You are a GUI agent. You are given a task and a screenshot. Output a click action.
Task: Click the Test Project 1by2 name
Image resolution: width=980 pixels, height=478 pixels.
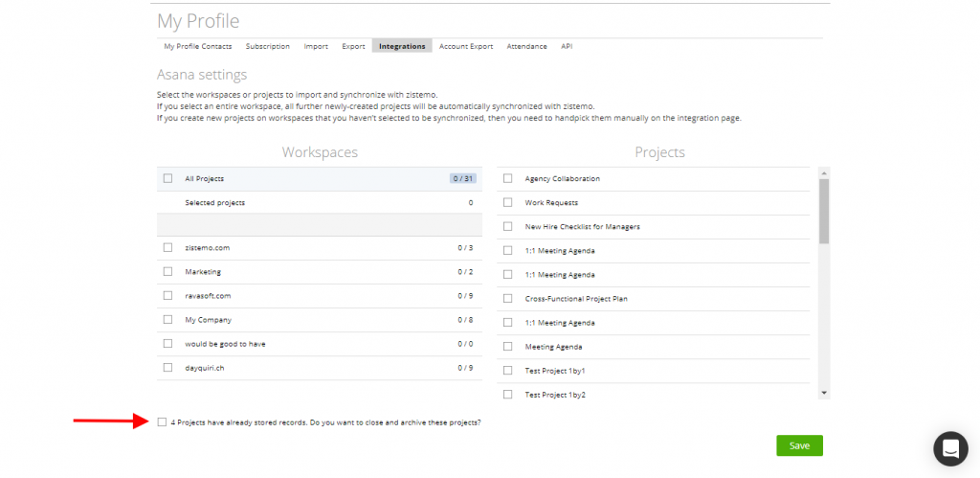pos(555,394)
